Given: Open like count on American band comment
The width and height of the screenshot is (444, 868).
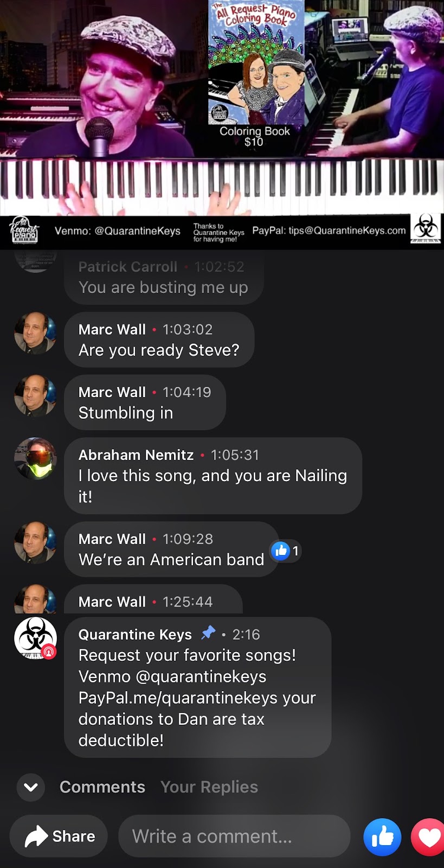Looking at the screenshot, I should 286,551.
